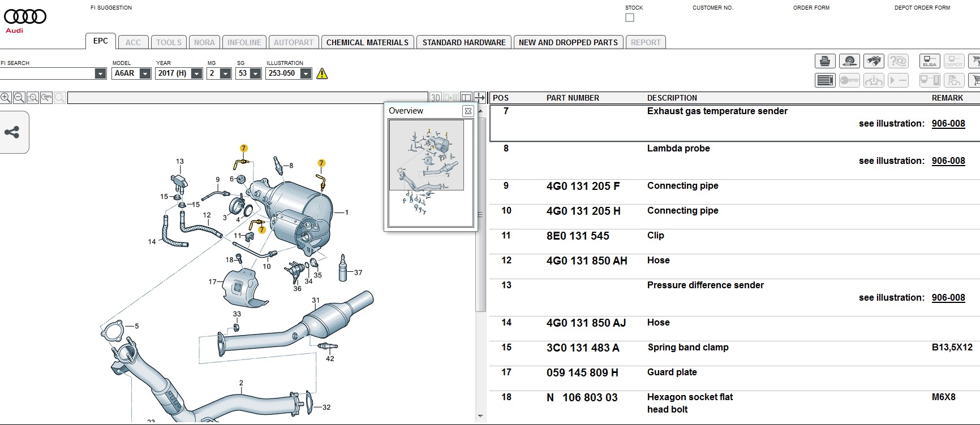Click the key icon
This screenshot has height=425, width=980.
849,80
